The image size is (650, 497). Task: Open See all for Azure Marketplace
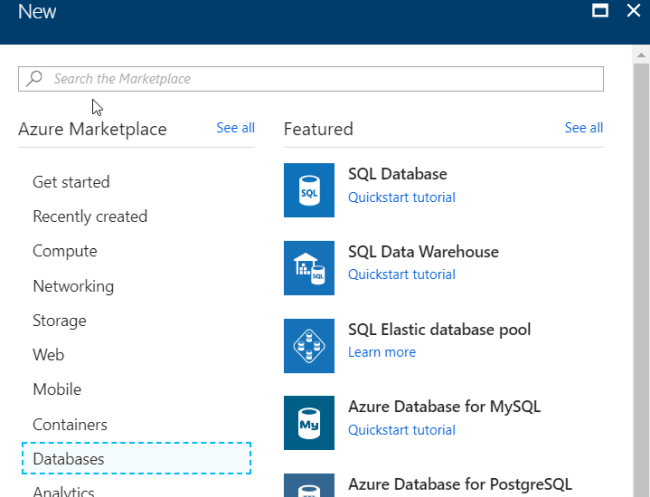235,128
